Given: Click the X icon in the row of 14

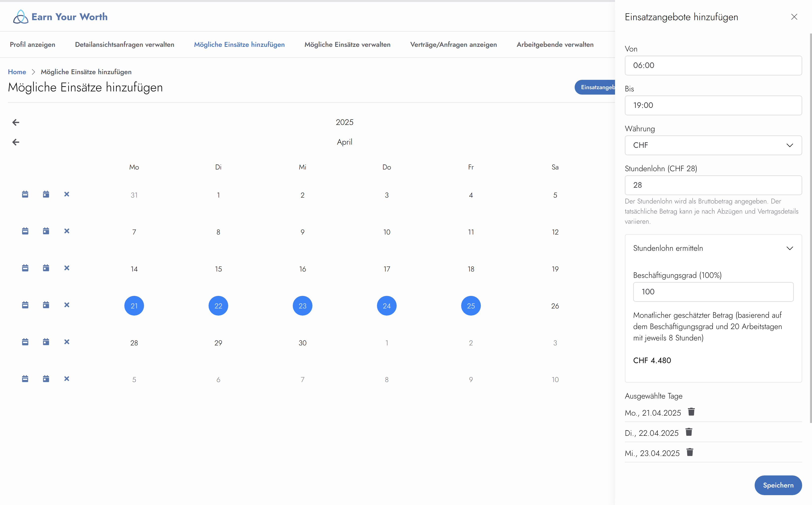Looking at the screenshot, I should [67, 268].
